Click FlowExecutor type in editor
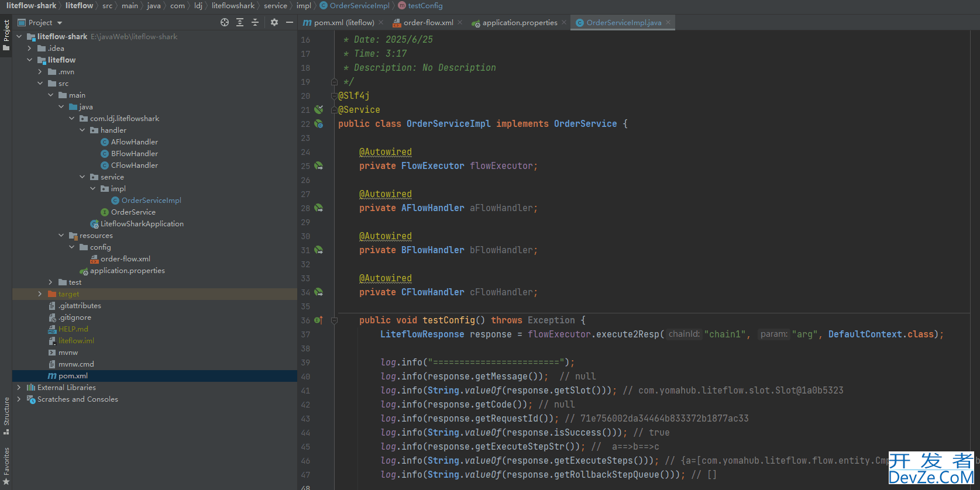This screenshot has height=490, width=980. (x=432, y=165)
